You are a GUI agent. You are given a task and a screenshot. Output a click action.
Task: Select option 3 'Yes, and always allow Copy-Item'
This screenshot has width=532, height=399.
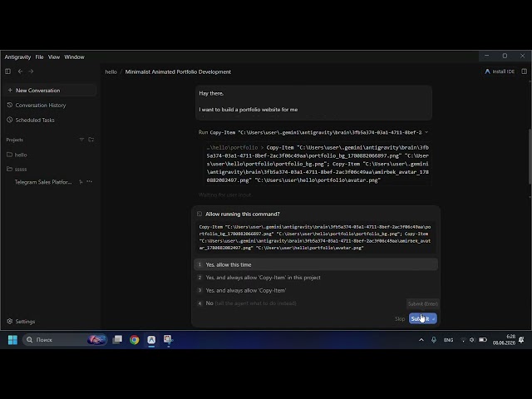pyautogui.click(x=316, y=290)
